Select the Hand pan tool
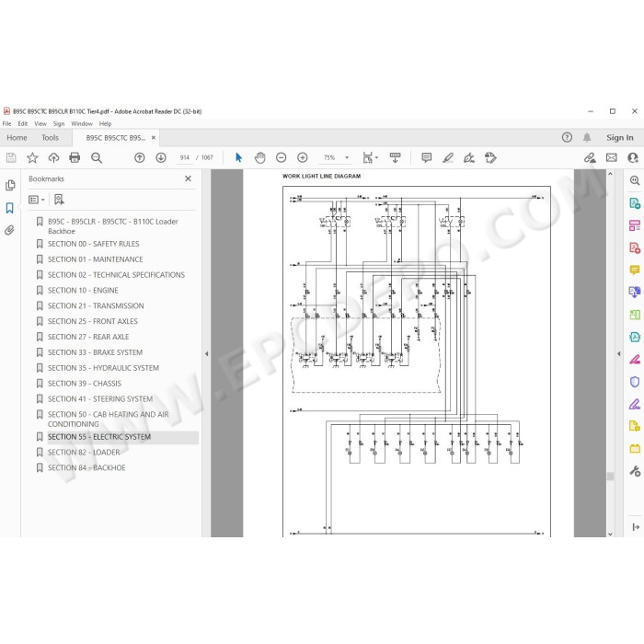 click(260, 157)
